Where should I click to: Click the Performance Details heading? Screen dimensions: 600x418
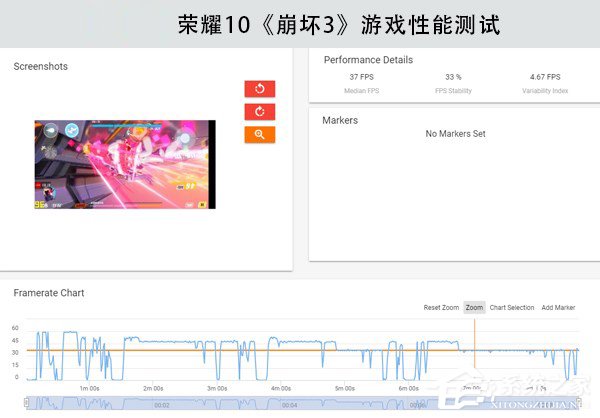pyautogui.click(x=368, y=60)
